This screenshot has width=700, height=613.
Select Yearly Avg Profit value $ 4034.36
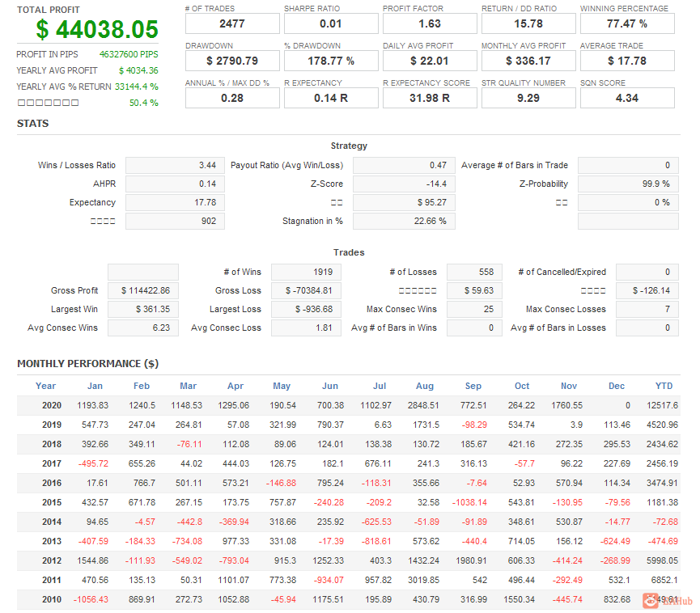(138, 70)
